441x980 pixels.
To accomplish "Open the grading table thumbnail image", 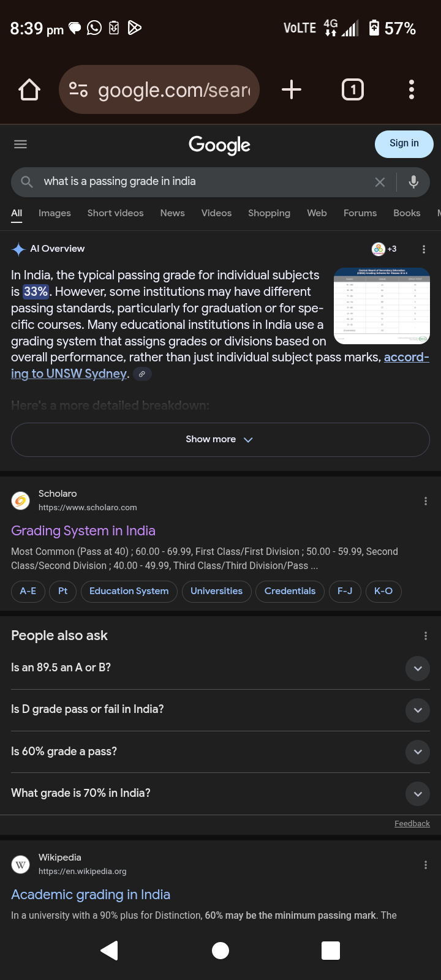I will [382, 306].
